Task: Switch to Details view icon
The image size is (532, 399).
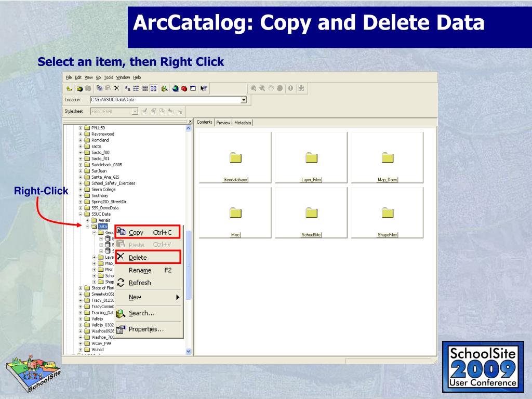Action: [x=145, y=88]
